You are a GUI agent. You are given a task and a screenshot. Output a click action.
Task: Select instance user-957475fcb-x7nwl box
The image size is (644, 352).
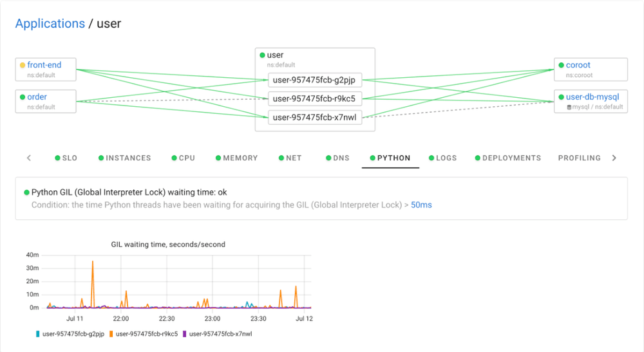(x=314, y=116)
